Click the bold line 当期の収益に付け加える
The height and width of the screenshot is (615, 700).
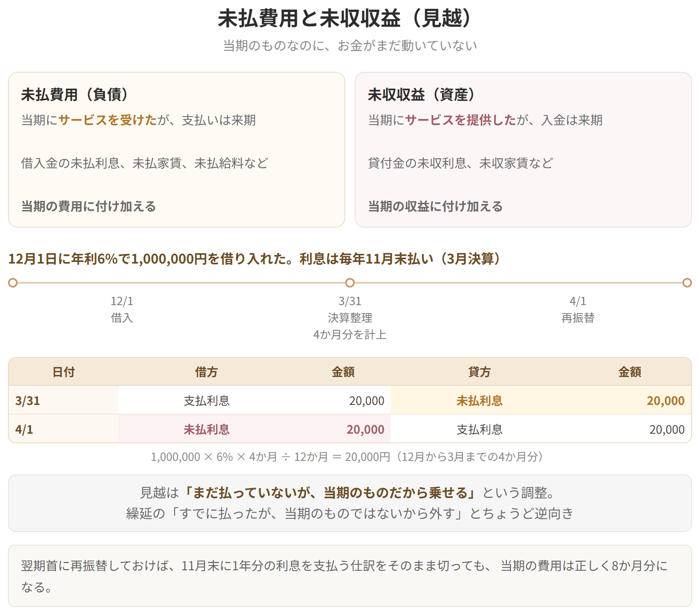436,206
